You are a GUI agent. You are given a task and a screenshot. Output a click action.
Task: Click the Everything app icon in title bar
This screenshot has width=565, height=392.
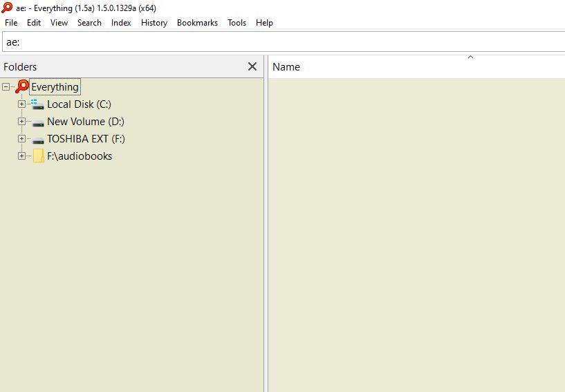pyautogui.click(x=7, y=8)
